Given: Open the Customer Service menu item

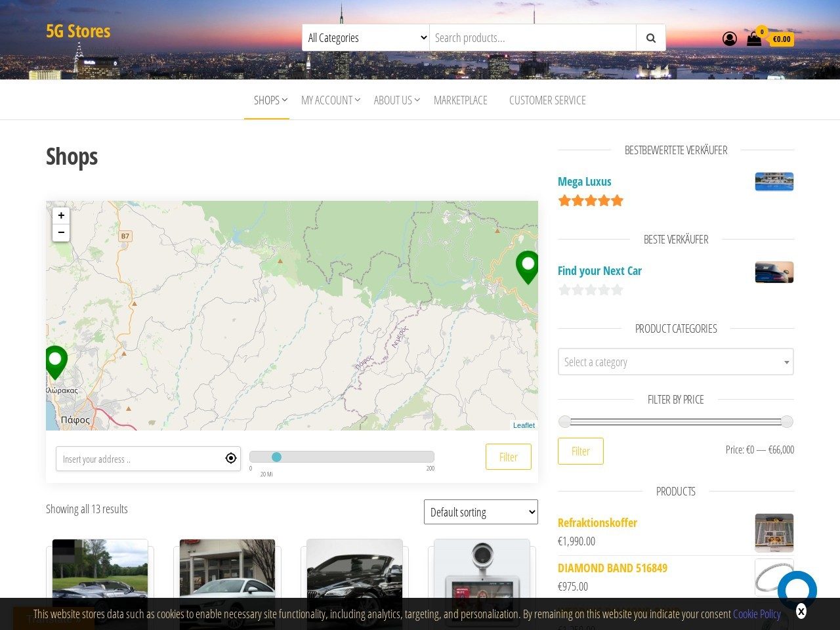Looking at the screenshot, I should (547, 100).
